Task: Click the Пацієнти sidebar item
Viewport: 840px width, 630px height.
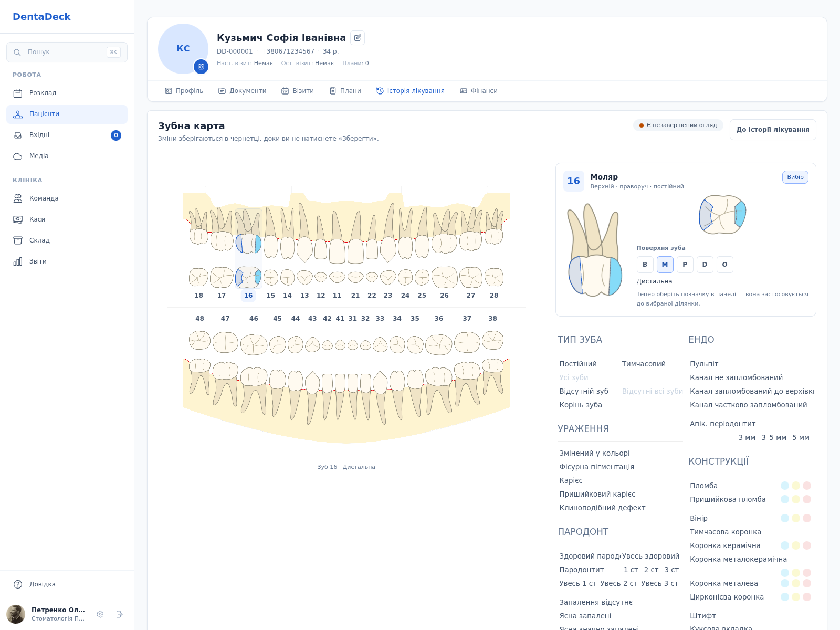Action: [x=67, y=114]
